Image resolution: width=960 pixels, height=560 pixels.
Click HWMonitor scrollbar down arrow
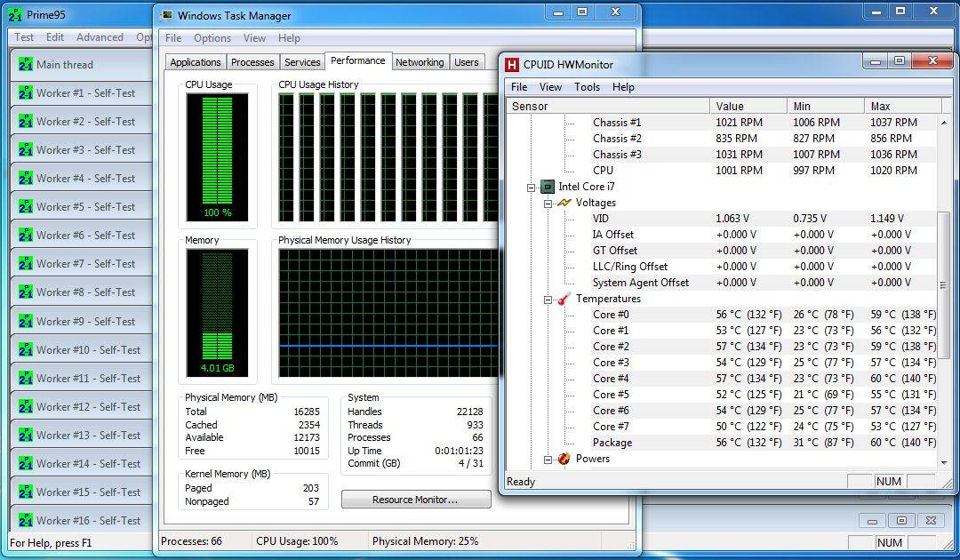(943, 461)
